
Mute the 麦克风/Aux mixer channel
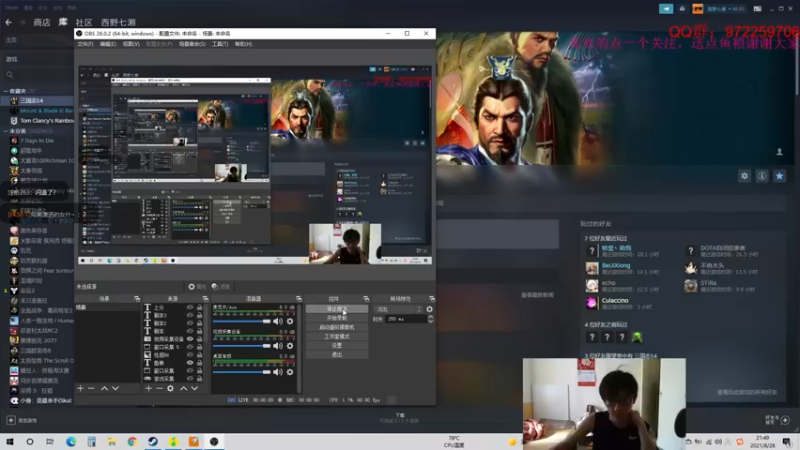point(278,321)
